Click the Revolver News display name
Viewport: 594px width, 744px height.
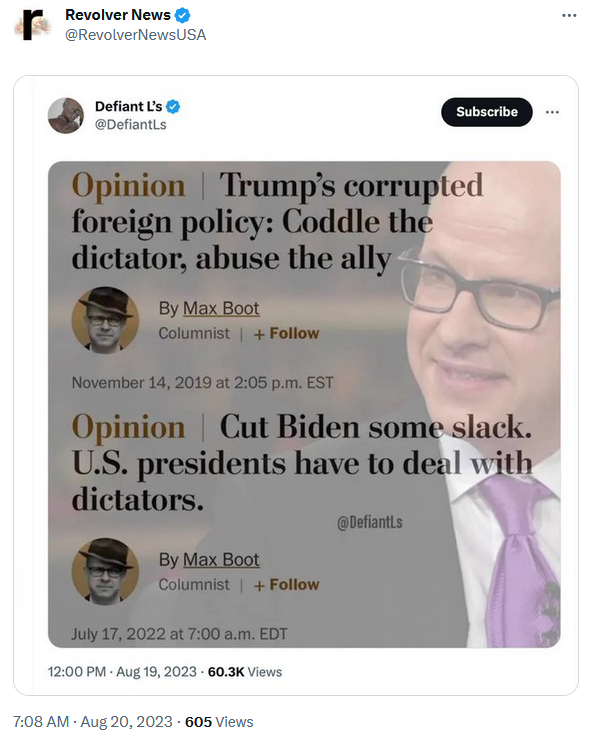coord(118,15)
